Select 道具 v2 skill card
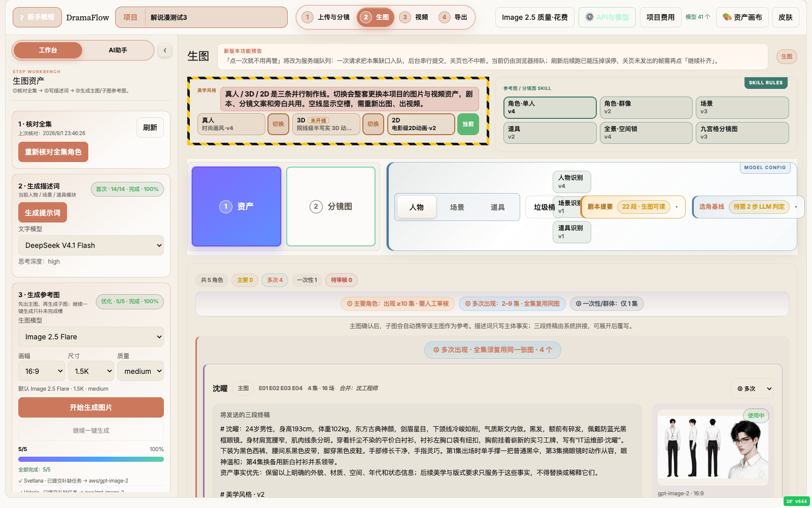 click(550, 133)
